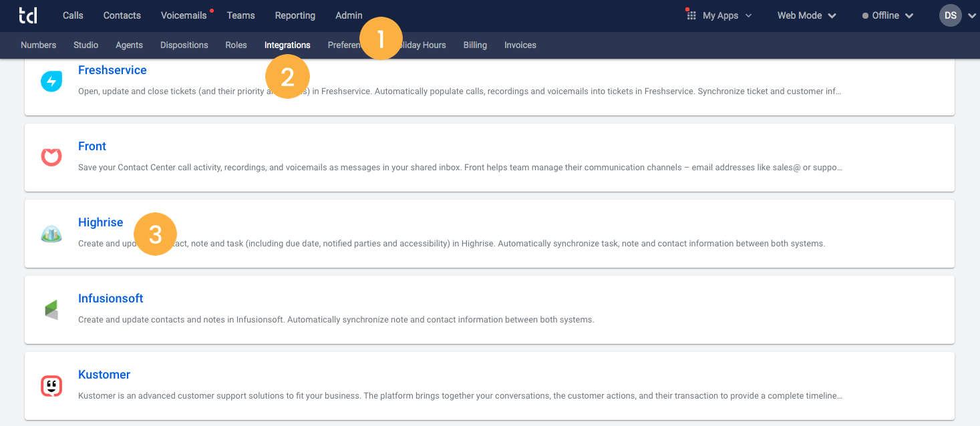Image resolution: width=980 pixels, height=426 pixels.
Task: Select the Roles tab
Action: (236, 45)
